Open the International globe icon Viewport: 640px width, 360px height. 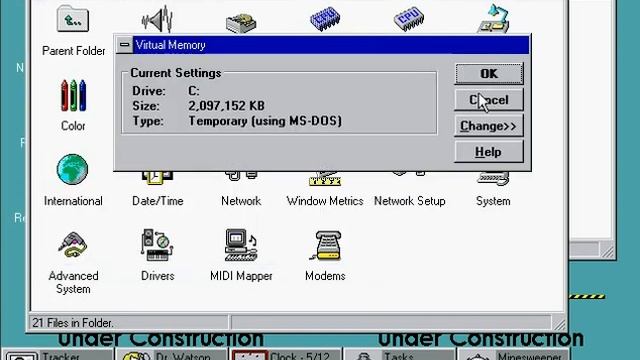click(x=72, y=169)
